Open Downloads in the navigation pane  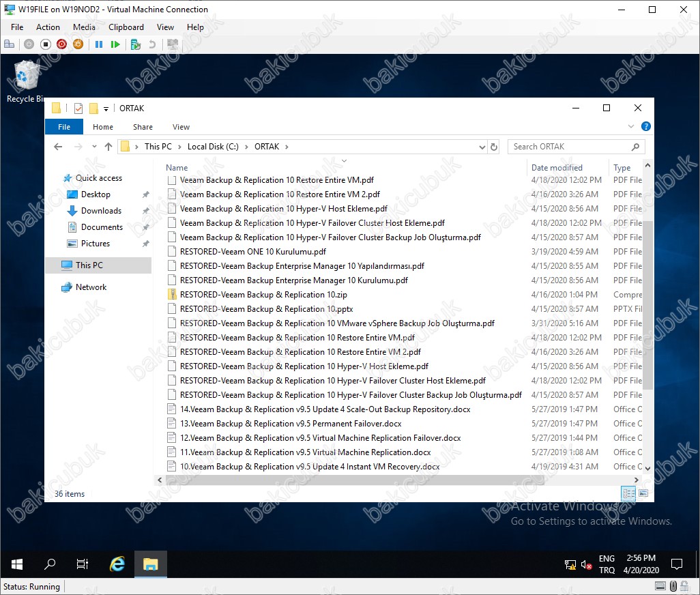101,211
